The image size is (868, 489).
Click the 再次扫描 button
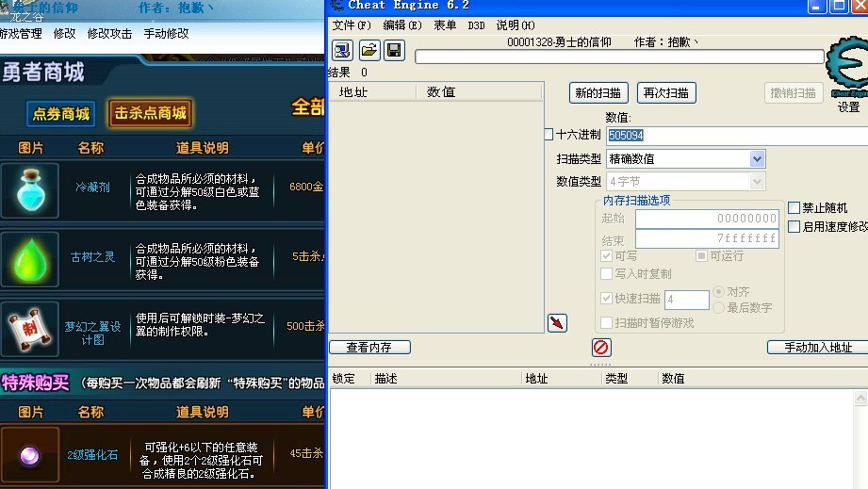click(666, 93)
